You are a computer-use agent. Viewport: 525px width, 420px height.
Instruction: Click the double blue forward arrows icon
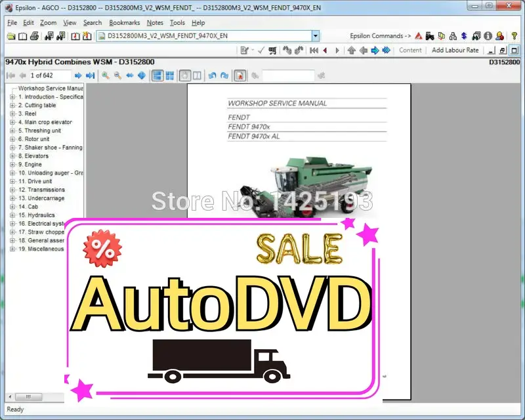[387, 51]
